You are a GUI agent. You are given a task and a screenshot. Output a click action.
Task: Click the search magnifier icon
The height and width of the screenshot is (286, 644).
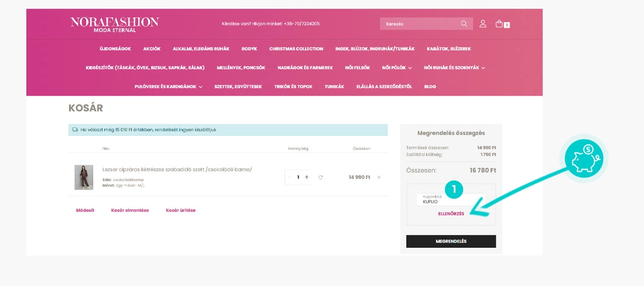point(464,24)
